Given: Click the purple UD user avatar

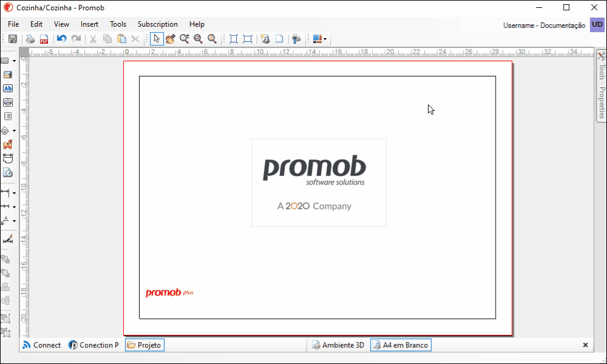Looking at the screenshot, I should click(x=597, y=25).
